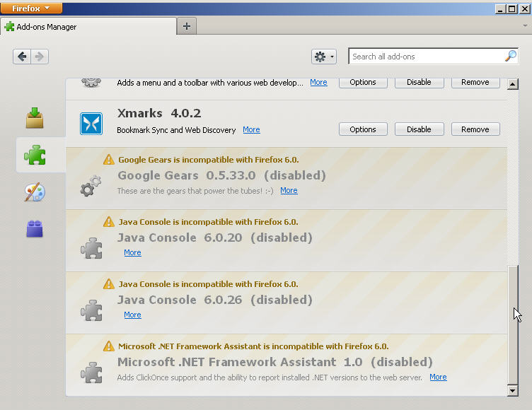
Task: Click the back navigation arrow
Action: click(22, 57)
